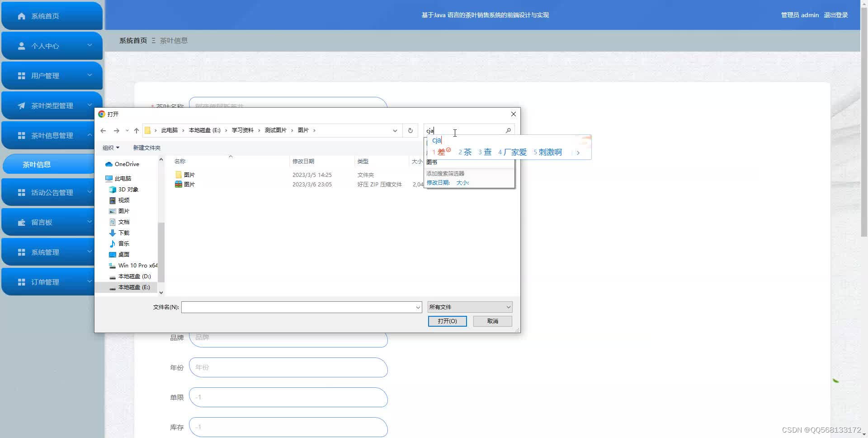The image size is (868, 438).
Task: Expand 个人中心 sidebar menu
Action: pyautogui.click(x=90, y=45)
